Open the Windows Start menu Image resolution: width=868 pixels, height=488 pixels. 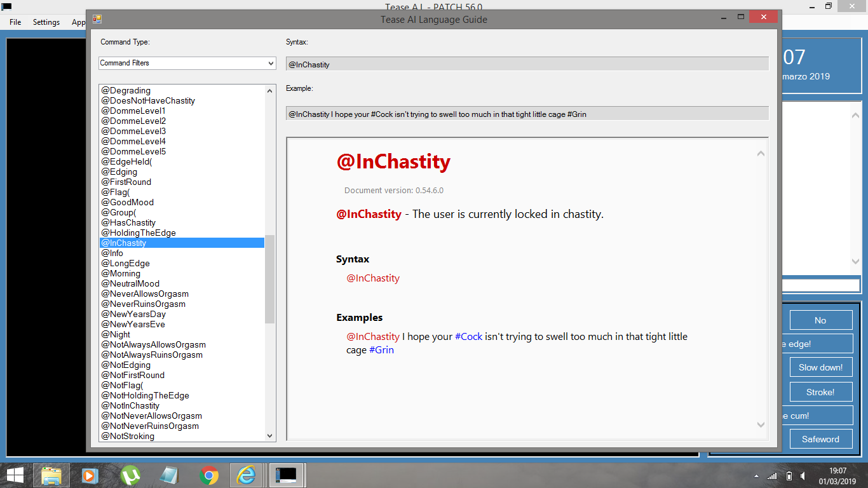15,475
